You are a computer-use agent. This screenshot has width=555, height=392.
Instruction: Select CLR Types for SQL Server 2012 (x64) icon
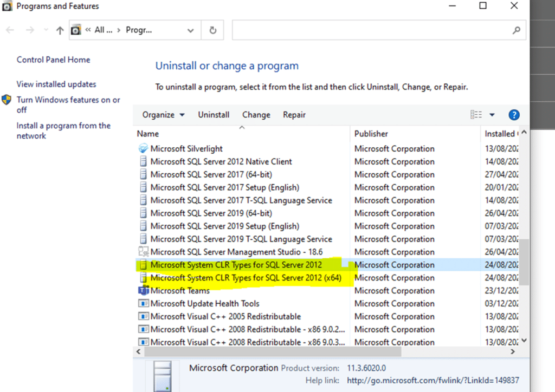tap(143, 278)
